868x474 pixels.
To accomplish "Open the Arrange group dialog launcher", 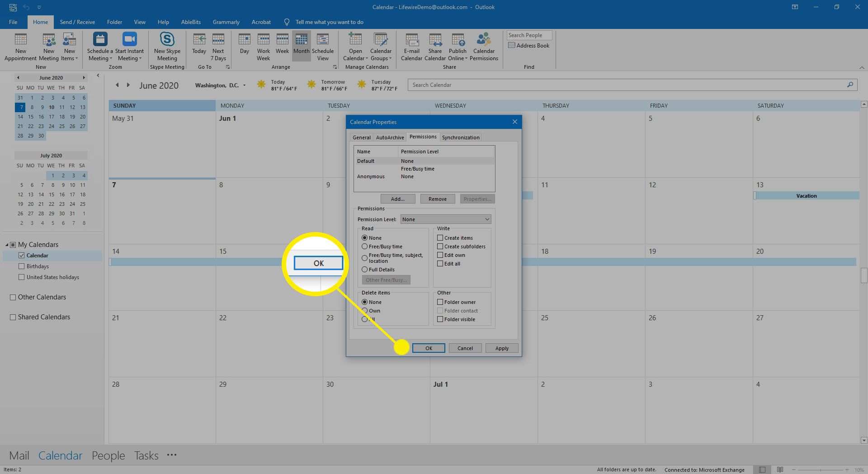I will (x=335, y=67).
